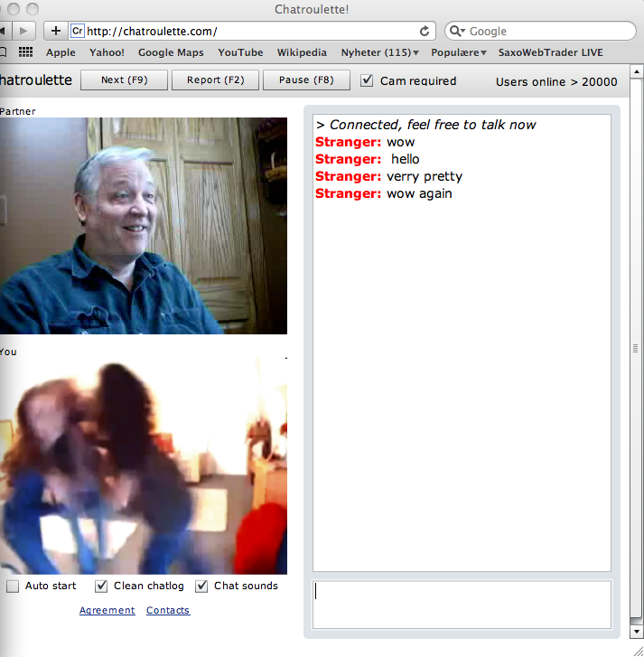Enable the Auto start checkbox

[x=13, y=586]
